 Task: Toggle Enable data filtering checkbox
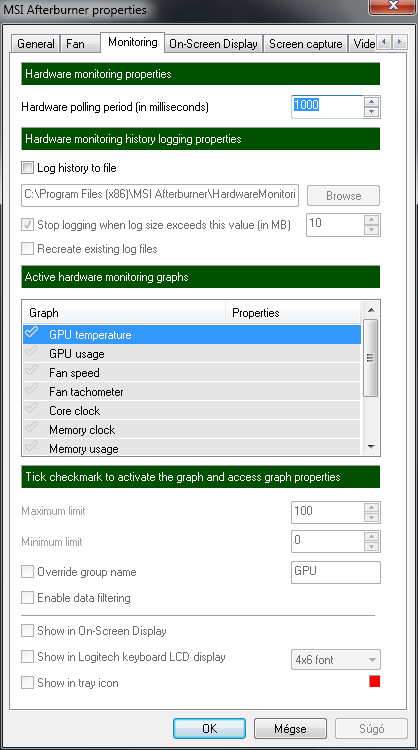coord(28,597)
